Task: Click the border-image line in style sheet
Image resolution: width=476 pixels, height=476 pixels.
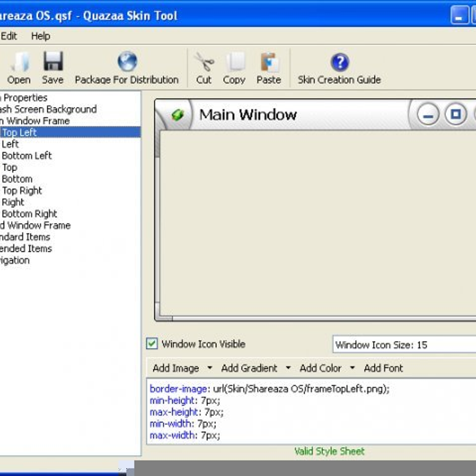Action: click(x=270, y=389)
